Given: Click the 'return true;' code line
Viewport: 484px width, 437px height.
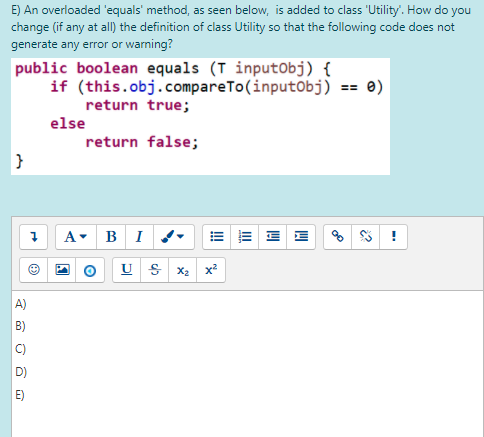Looking at the screenshot, I should click(x=138, y=105).
